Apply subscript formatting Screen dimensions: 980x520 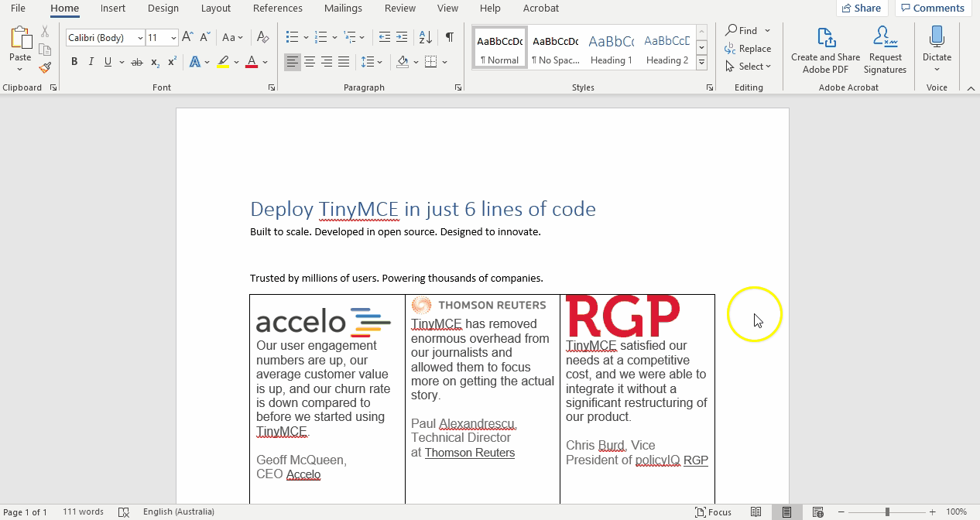pyautogui.click(x=155, y=62)
